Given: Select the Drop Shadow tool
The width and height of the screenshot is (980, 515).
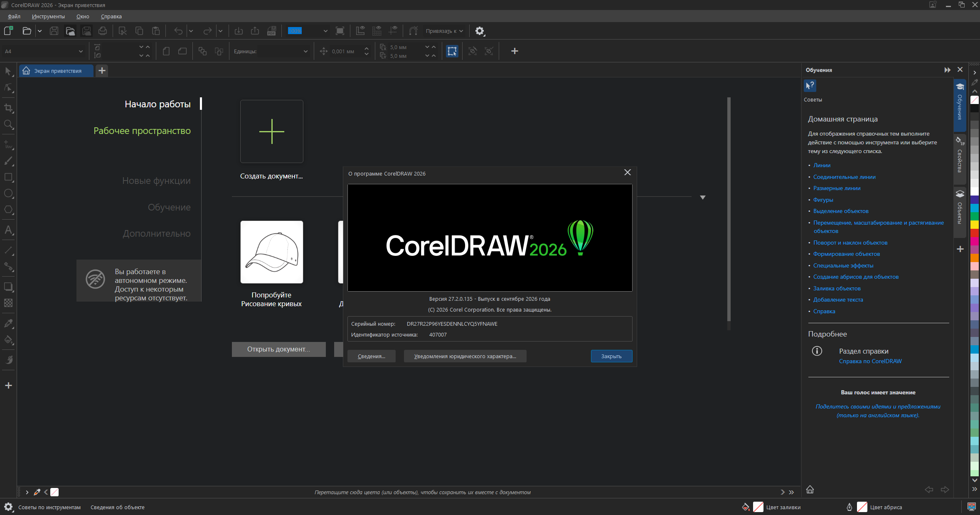Looking at the screenshot, I should [x=8, y=287].
